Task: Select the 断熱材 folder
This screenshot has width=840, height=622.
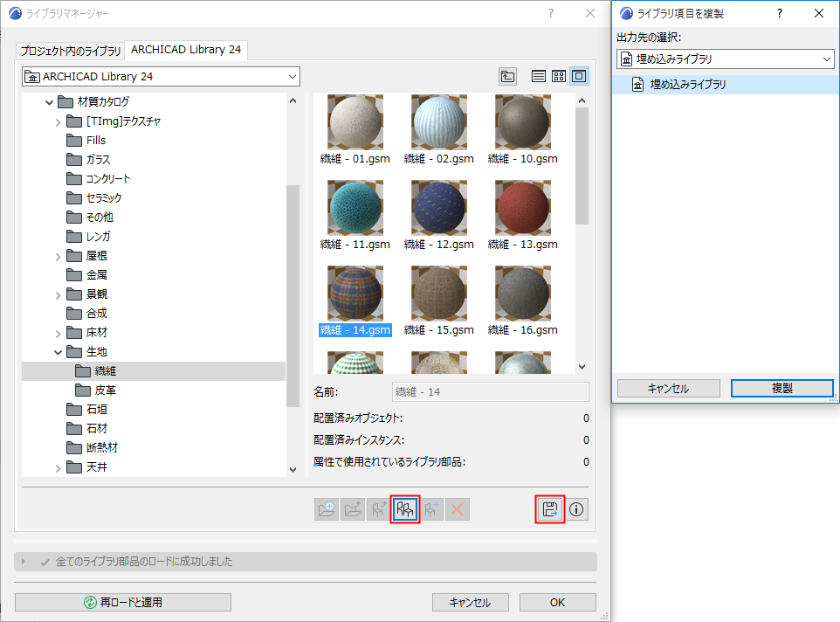Action: 93,448
